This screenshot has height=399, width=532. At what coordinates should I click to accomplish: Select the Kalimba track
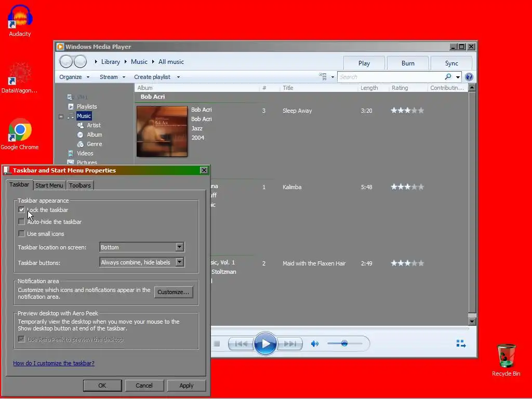[292, 187]
